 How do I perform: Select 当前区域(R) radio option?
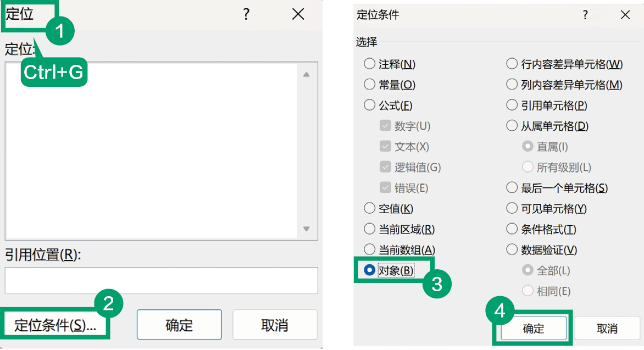pos(369,229)
